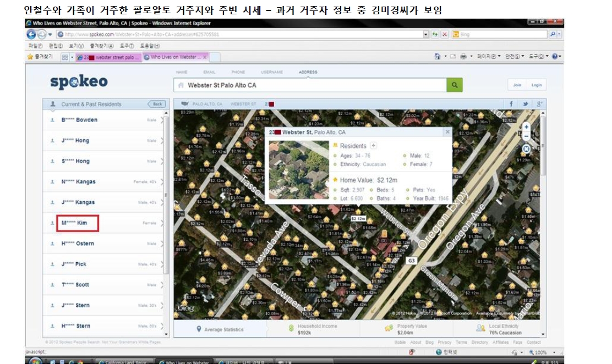Select the T***** Scott resident row

click(103, 285)
